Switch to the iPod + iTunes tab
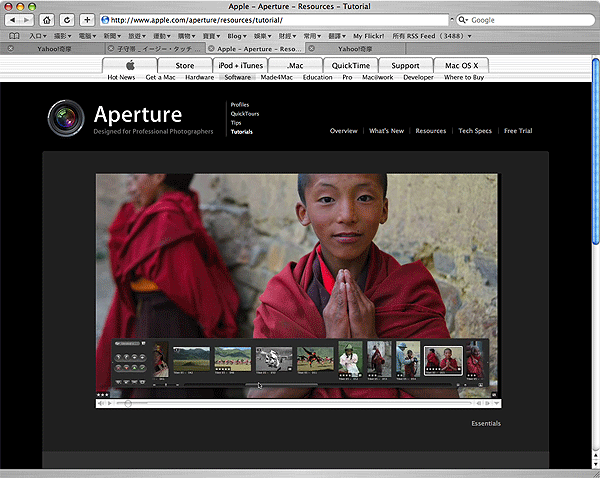This screenshot has width=600, height=478. pyautogui.click(x=240, y=65)
